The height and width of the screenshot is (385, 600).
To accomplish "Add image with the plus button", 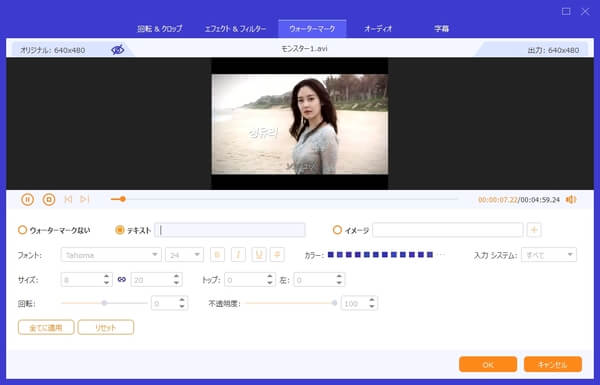I will (x=534, y=230).
